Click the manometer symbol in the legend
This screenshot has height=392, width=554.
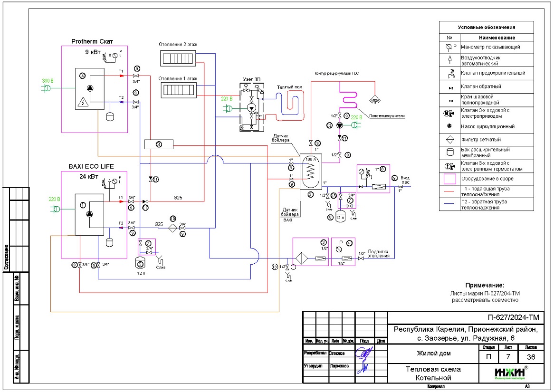tap(449, 47)
